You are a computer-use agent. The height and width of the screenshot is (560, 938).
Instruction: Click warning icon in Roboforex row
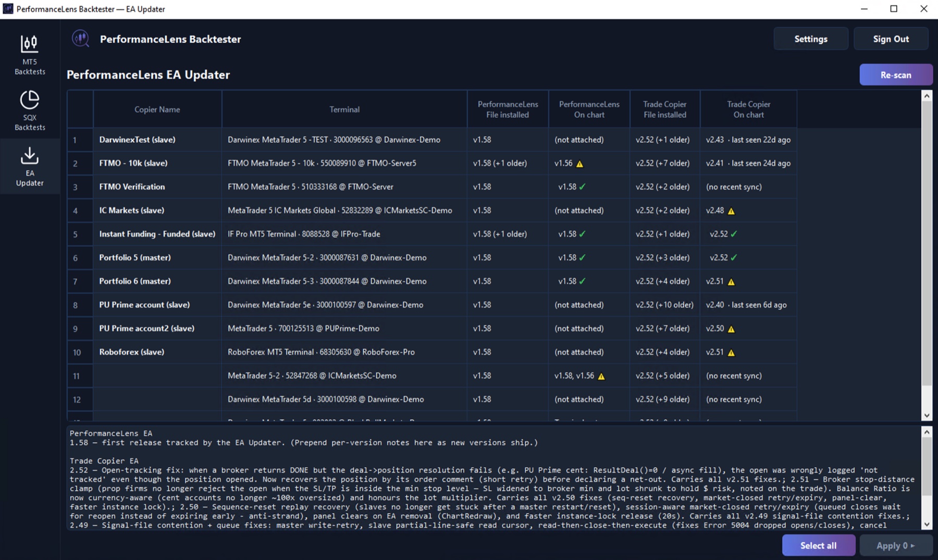731,353
